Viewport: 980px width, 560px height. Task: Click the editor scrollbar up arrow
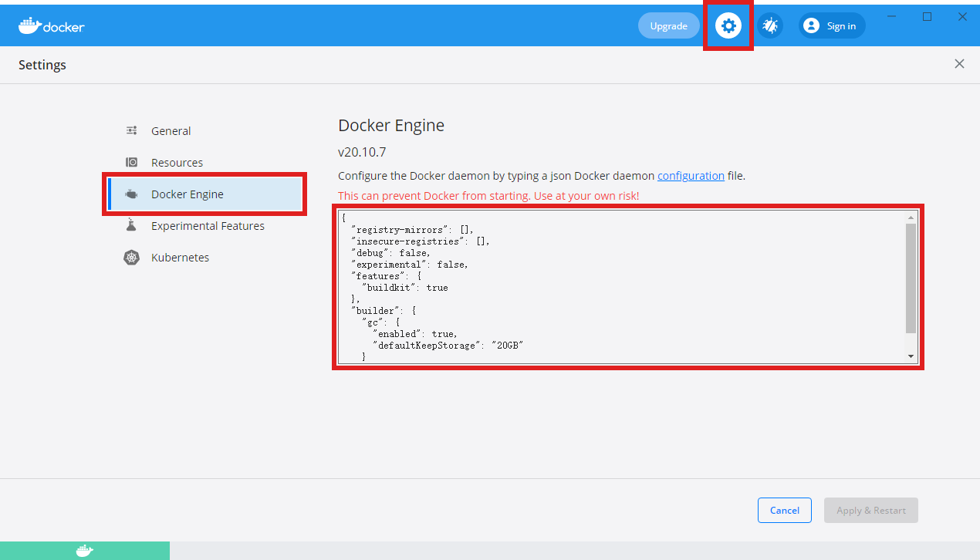click(x=911, y=218)
